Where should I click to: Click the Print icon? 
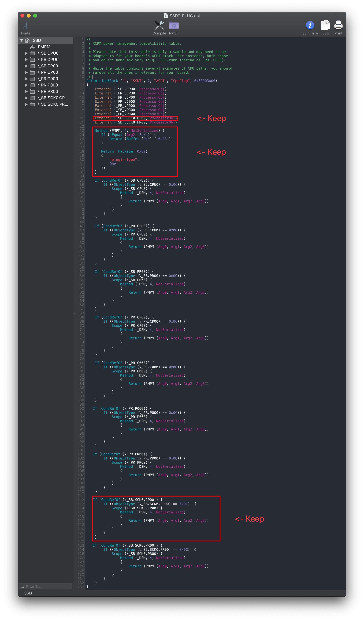338,25
